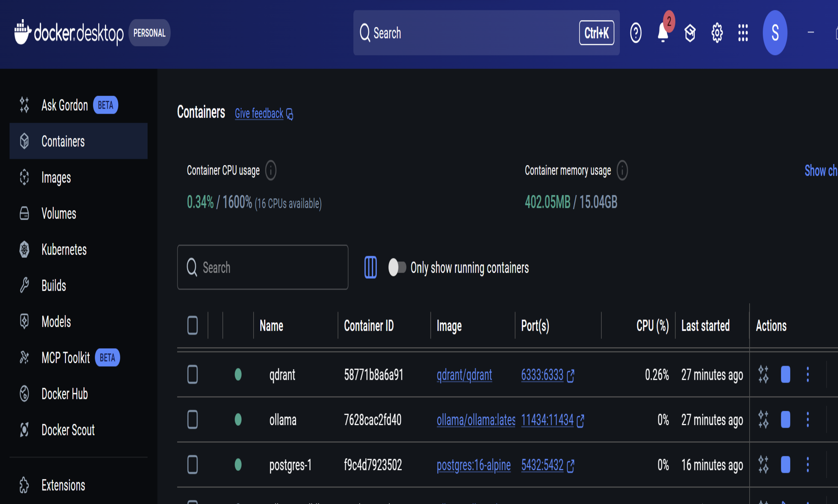The width and height of the screenshot is (838, 504).
Task: Open the Kubernetes sidebar section
Action: click(x=64, y=250)
